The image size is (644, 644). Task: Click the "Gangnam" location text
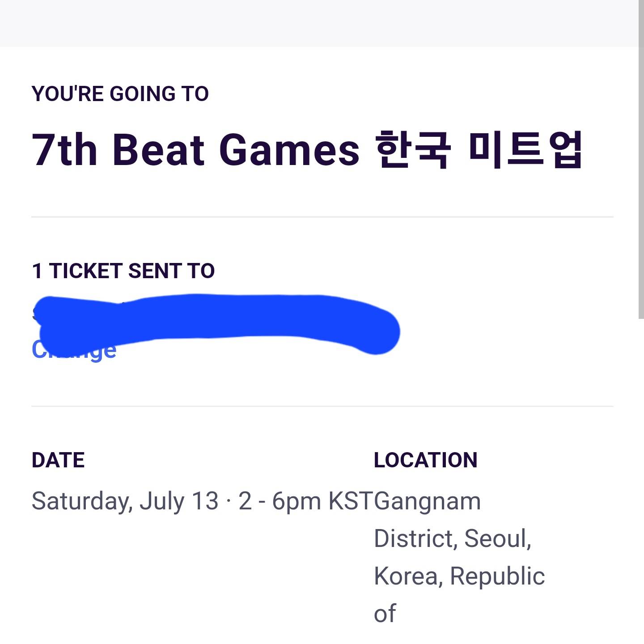tap(427, 501)
